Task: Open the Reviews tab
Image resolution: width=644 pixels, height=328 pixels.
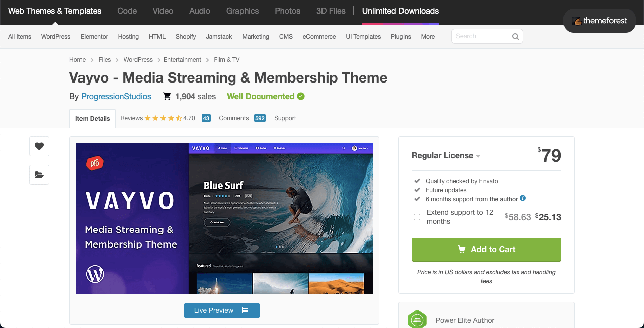Action: 132,118
